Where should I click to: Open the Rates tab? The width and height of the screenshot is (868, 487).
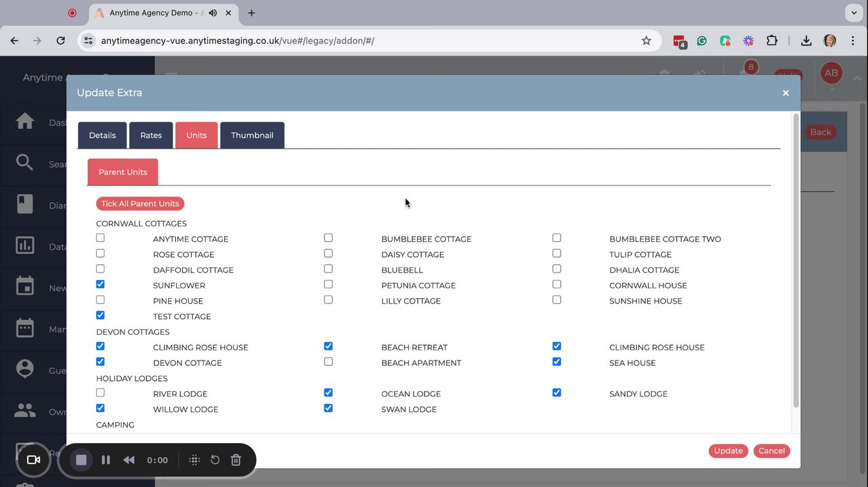pyautogui.click(x=151, y=135)
